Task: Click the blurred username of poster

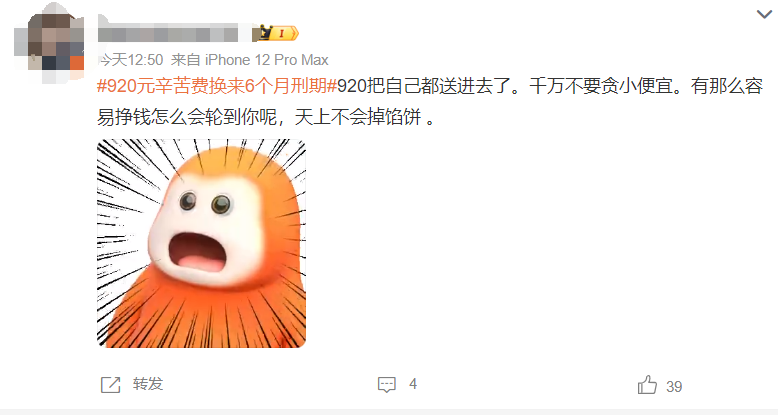Action: coord(168,33)
